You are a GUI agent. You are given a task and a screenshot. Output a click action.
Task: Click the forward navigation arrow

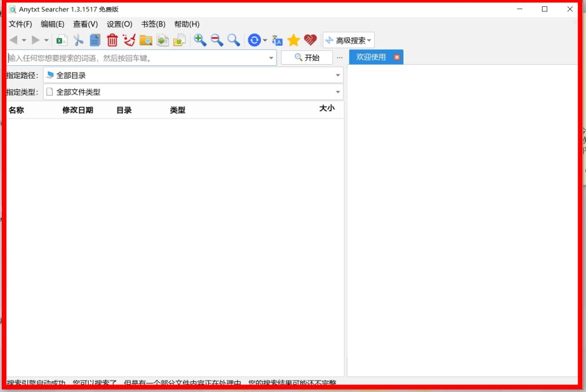tap(36, 40)
